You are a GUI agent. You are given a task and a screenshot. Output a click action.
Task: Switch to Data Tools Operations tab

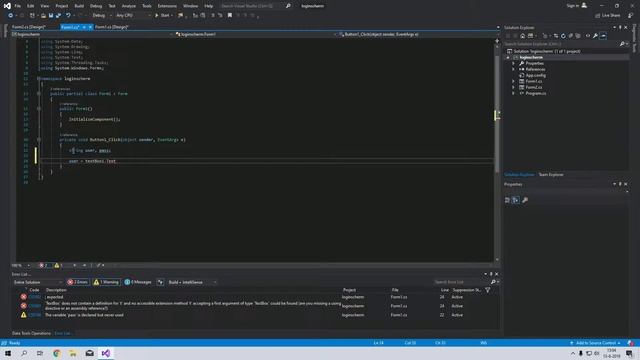click(x=31, y=333)
